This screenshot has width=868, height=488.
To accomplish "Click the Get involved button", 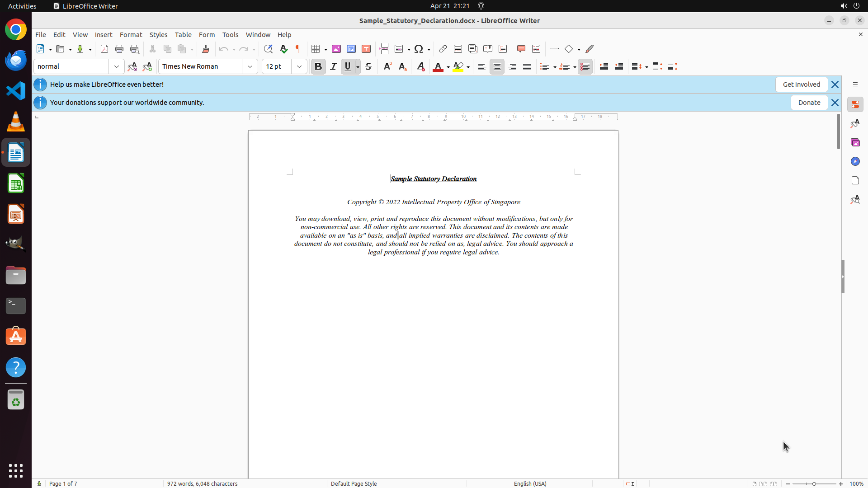I will click(801, 84).
